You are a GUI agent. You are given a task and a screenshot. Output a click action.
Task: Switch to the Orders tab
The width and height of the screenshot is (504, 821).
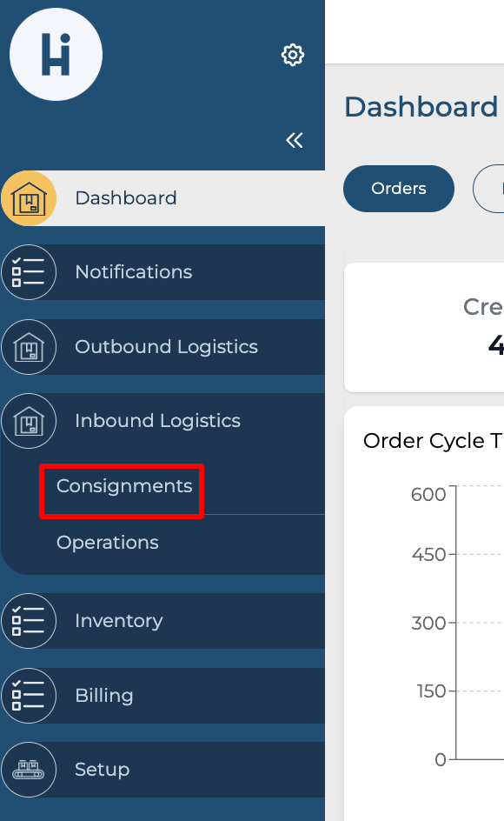pos(399,189)
